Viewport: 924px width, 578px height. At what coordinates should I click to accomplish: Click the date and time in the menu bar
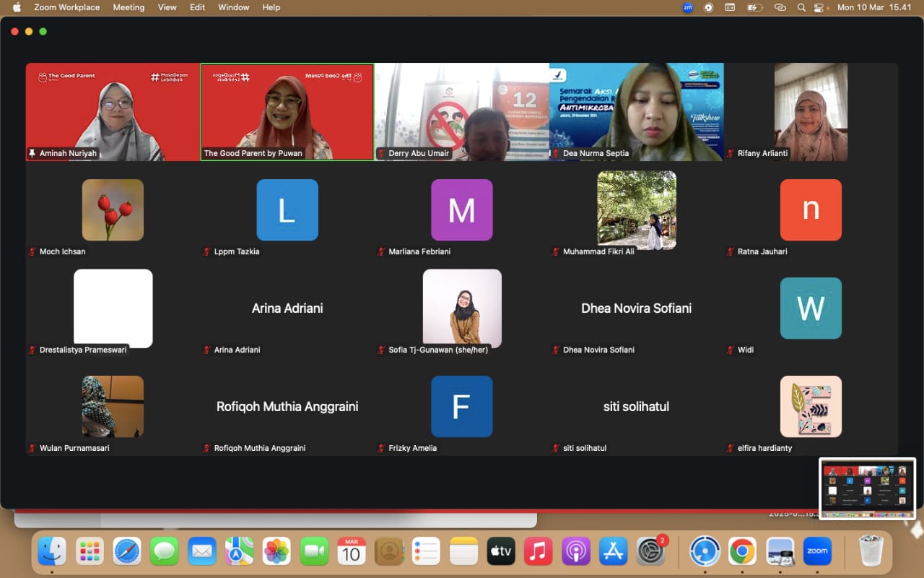coord(876,7)
